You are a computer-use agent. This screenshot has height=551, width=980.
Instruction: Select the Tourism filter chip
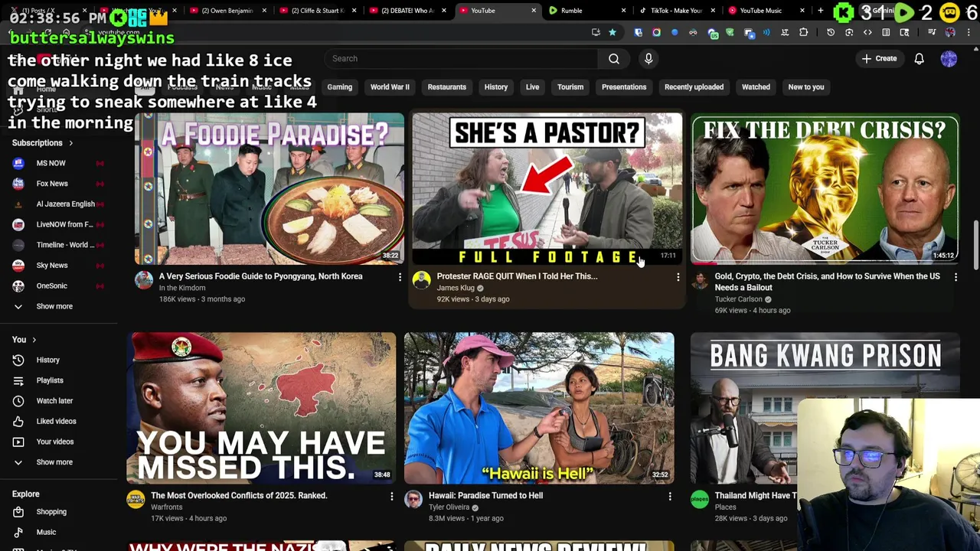point(570,87)
